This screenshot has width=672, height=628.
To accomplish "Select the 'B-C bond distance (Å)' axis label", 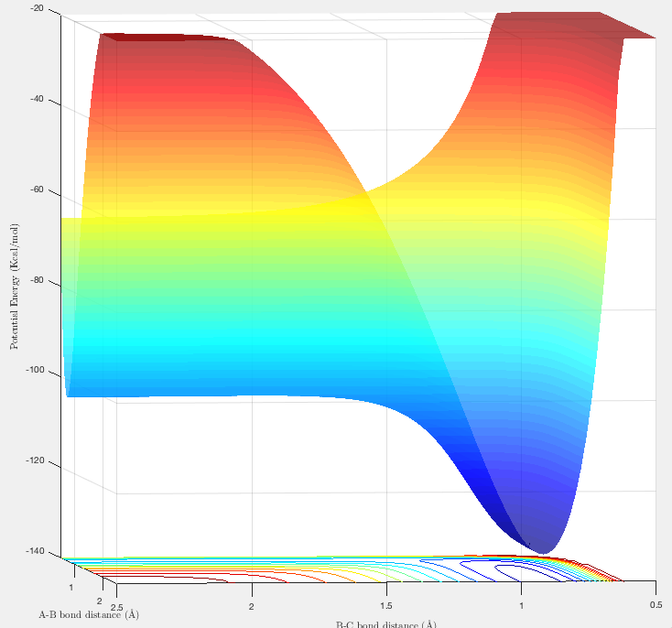I will pyautogui.click(x=386, y=624).
